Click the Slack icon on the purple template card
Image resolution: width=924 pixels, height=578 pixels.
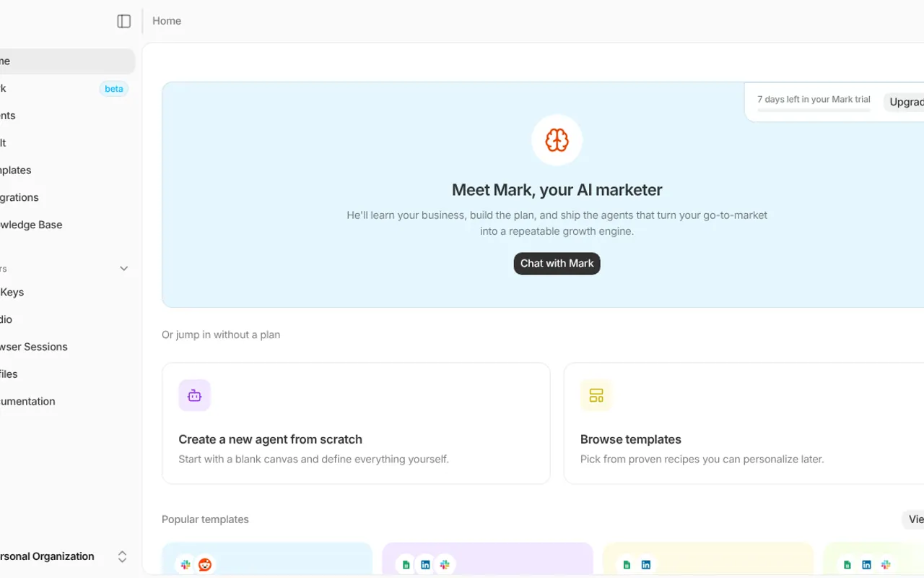pos(445,565)
